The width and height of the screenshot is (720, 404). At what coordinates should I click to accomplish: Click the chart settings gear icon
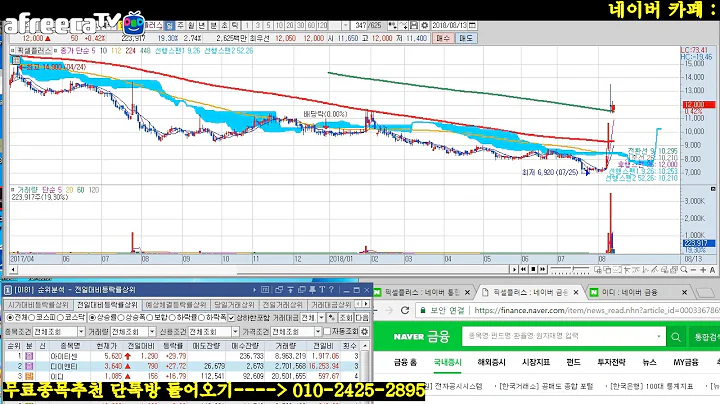[x=425, y=25]
